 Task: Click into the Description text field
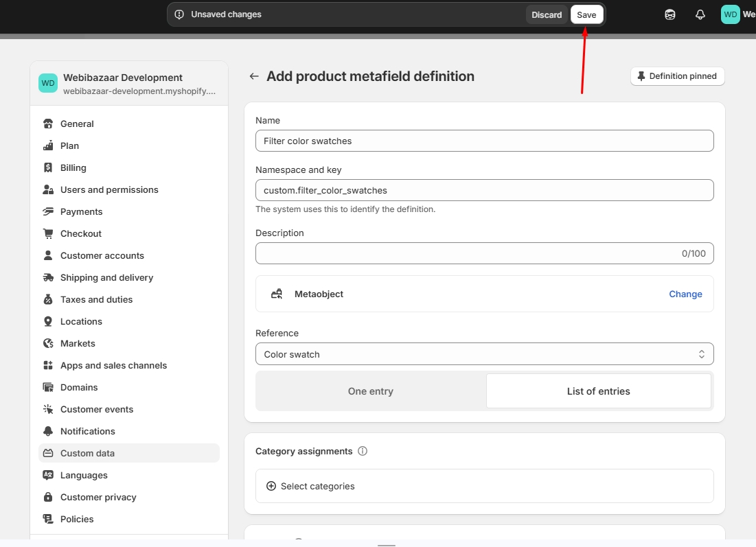[x=467, y=253]
